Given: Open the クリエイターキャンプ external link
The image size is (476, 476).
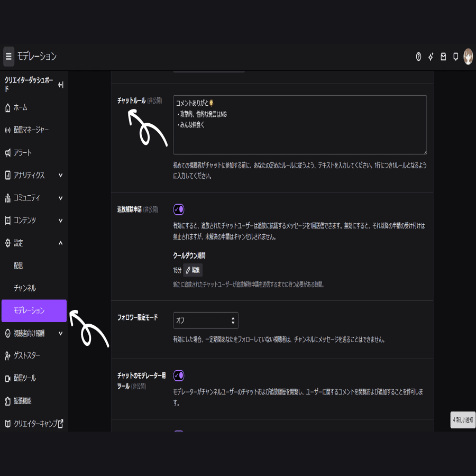Looking at the screenshot, I should point(34,423).
